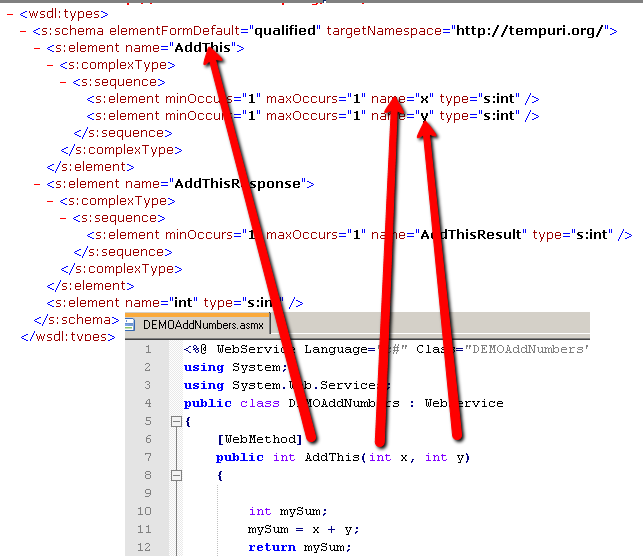The height and width of the screenshot is (556, 643).
Task: Collapse the sequence under AddThisResponse
Action: click(65, 218)
